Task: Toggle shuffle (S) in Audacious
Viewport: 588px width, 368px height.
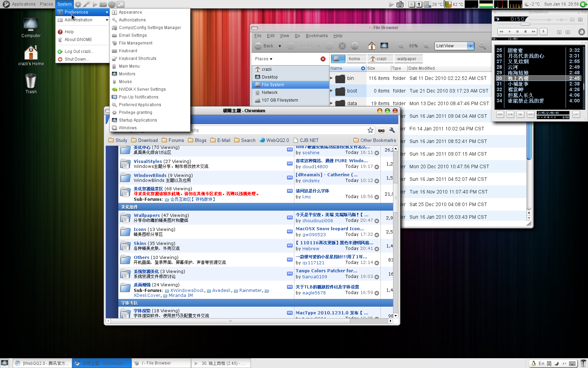Action: pyautogui.click(x=559, y=32)
